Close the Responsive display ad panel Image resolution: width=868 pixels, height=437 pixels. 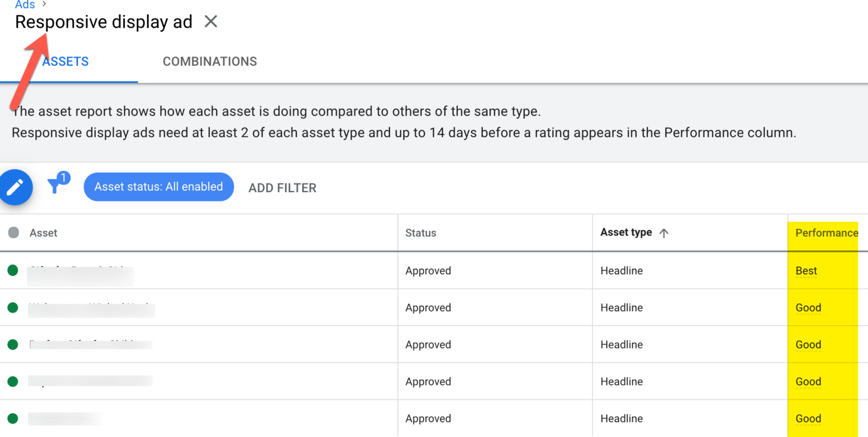coord(210,22)
